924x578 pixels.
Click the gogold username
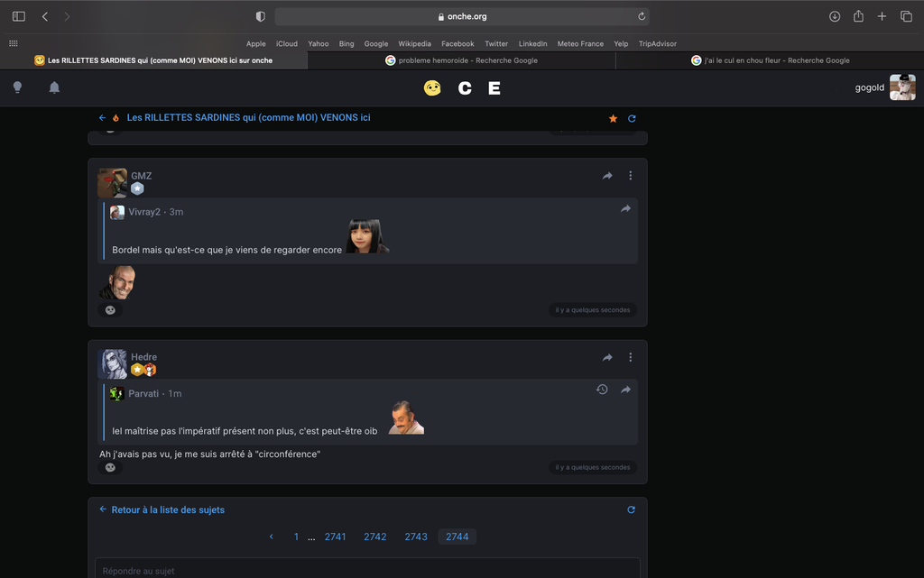click(869, 87)
